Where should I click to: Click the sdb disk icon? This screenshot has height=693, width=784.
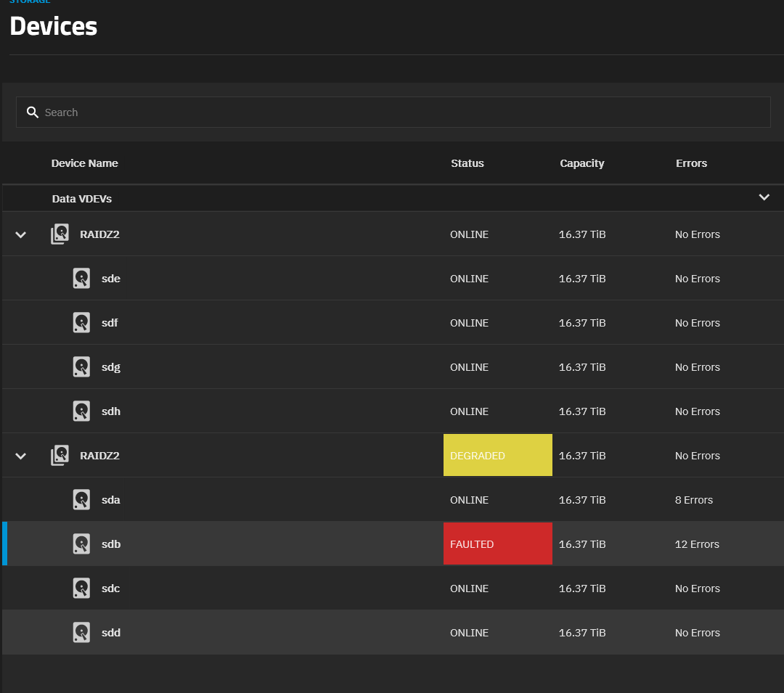(x=81, y=544)
